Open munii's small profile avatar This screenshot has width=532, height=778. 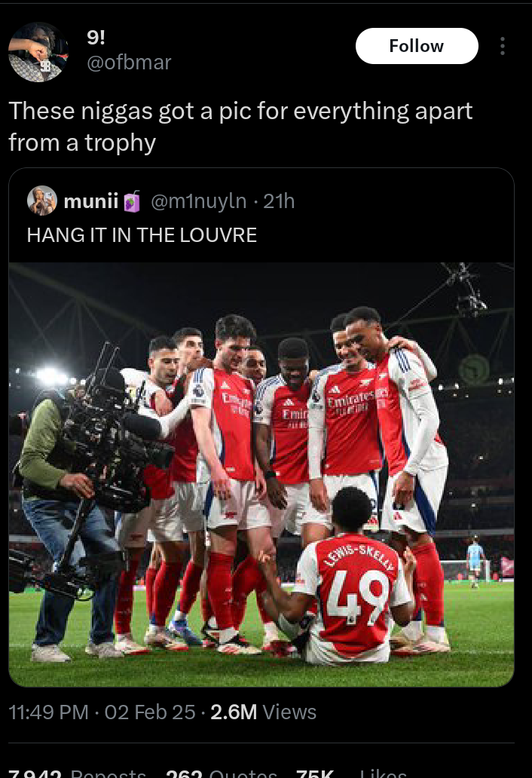click(42, 201)
